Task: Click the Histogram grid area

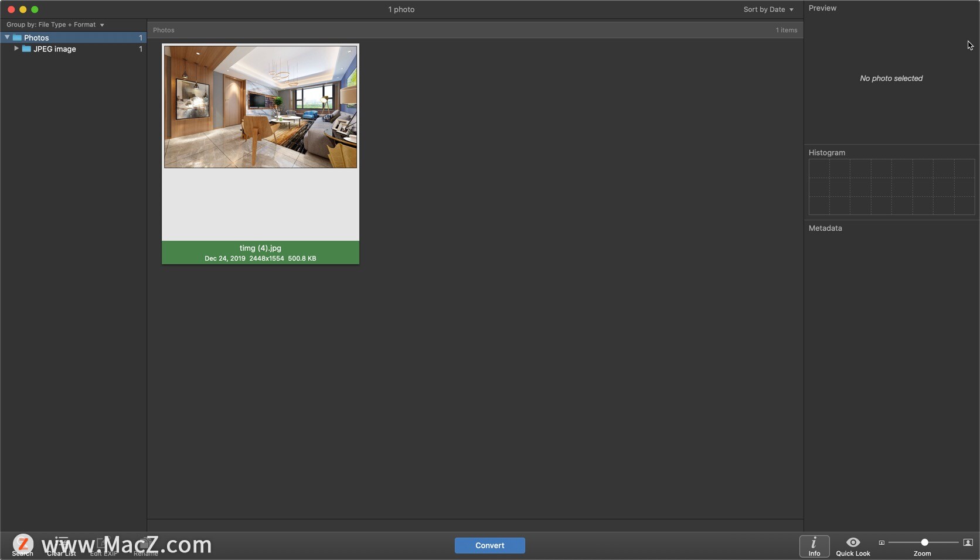Action: pos(891,187)
